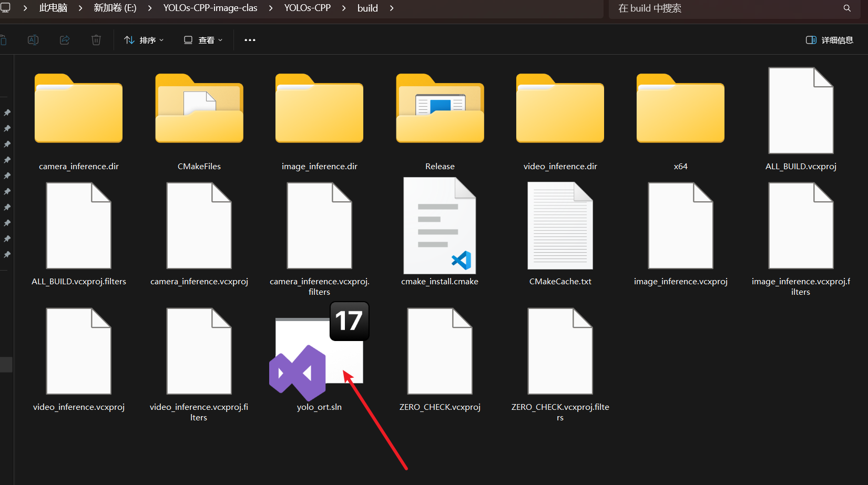868x485 pixels.
Task: Select the yolo_ort.sln Visual Studio solution
Action: 319,351
